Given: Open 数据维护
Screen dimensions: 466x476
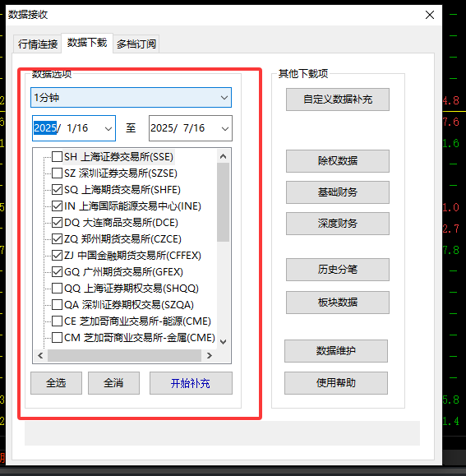Looking at the screenshot, I should (x=336, y=351).
